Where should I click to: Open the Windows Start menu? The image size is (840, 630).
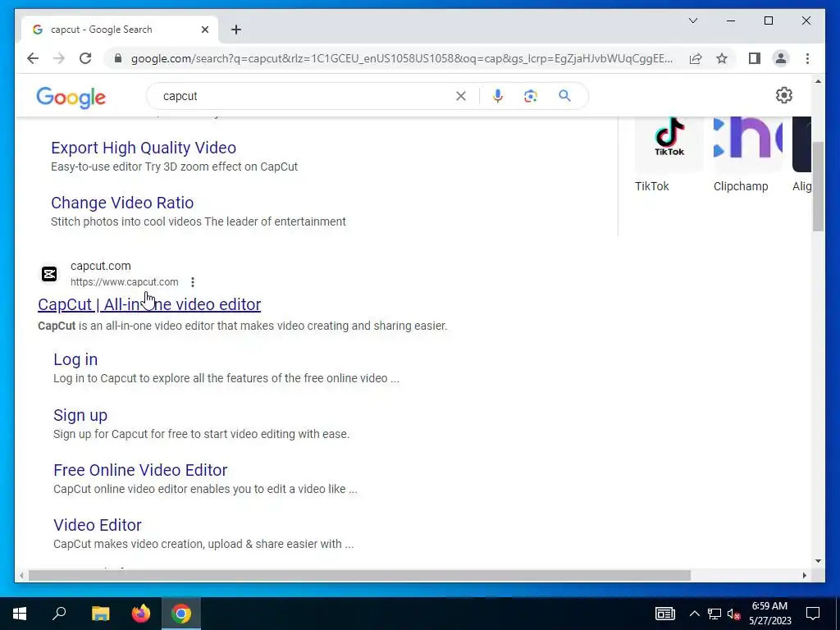(x=20, y=614)
